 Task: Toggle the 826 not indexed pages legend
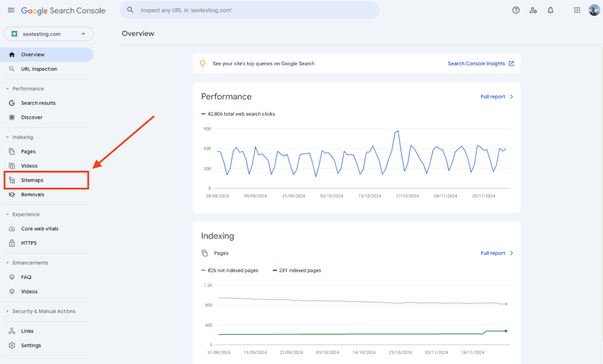point(230,270)
